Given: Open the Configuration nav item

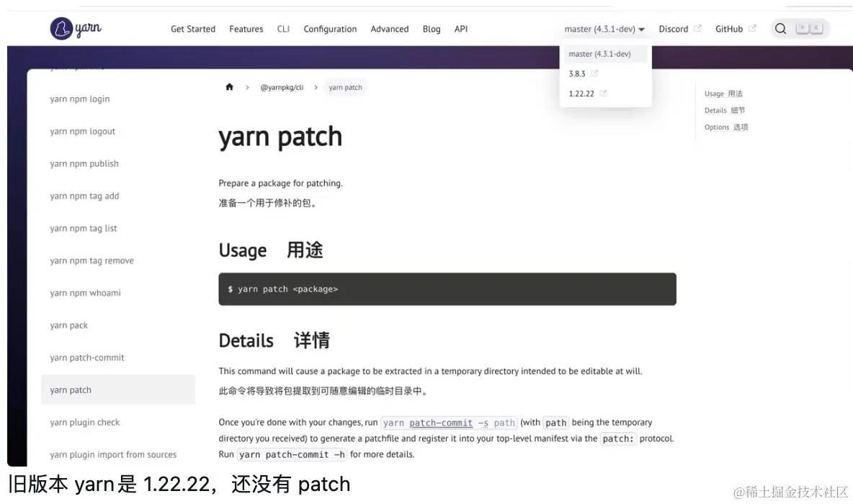Looking at the screenshot, I should (330, 29).
